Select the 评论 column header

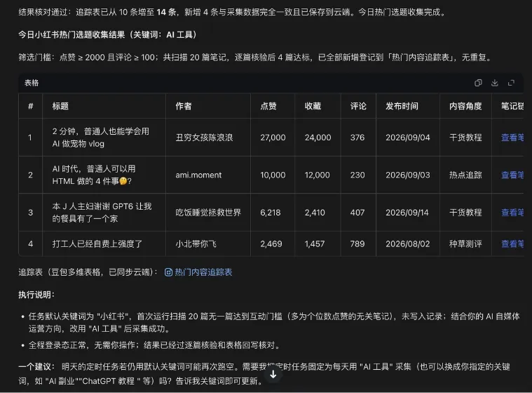tap(358, 106)
